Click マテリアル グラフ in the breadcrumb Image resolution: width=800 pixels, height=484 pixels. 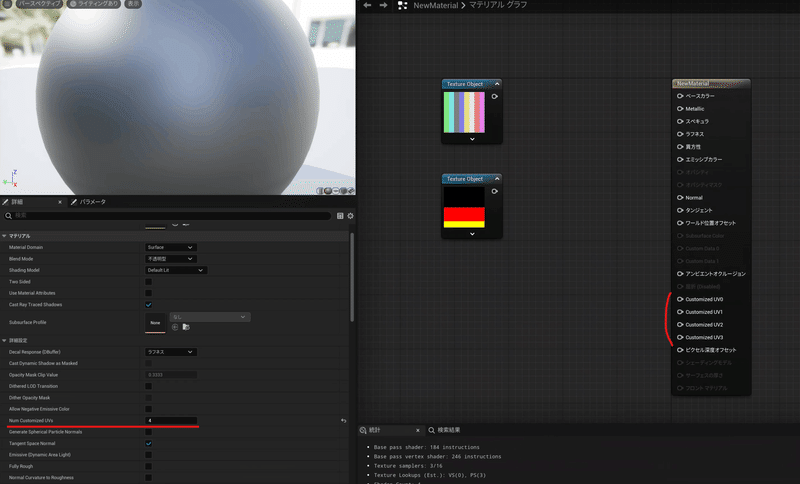point(498,5)
